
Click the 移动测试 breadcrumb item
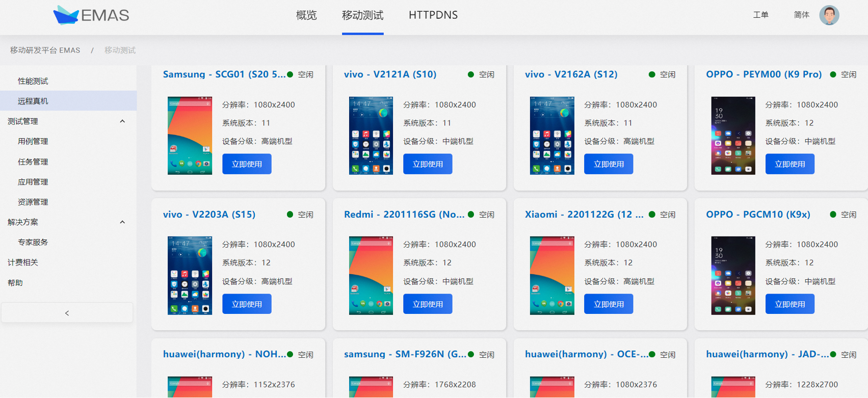coord(120,50)
